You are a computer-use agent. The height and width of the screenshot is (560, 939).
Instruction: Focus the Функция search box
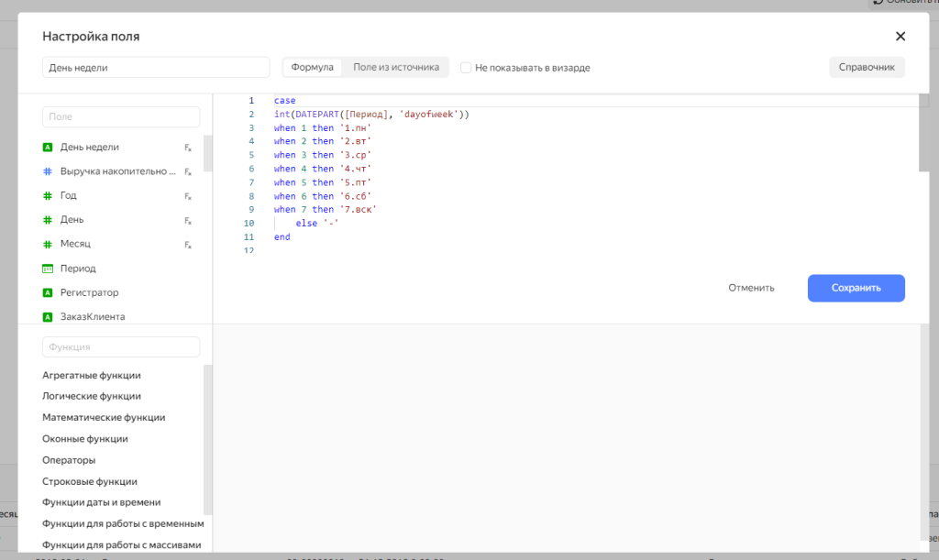point(121,347)
